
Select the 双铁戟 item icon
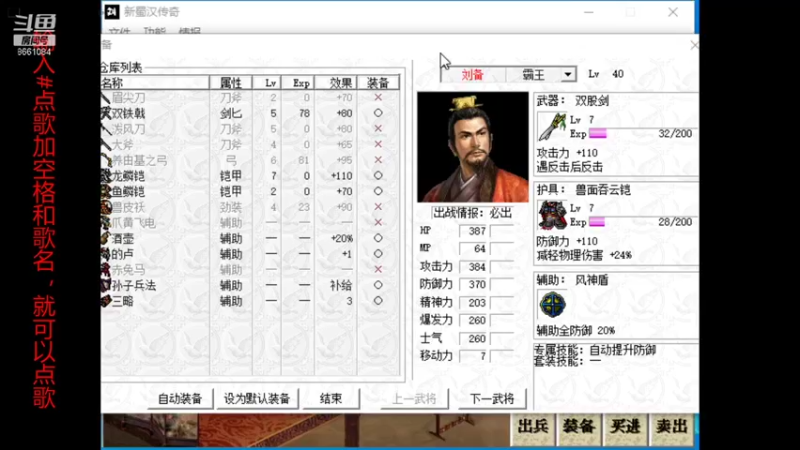pos(106,113)
